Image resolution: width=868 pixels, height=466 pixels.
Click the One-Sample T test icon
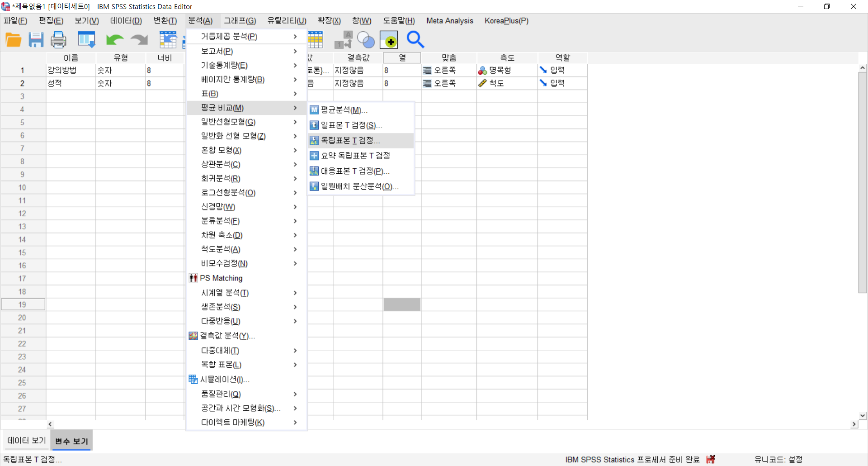[x=314, y=125]
